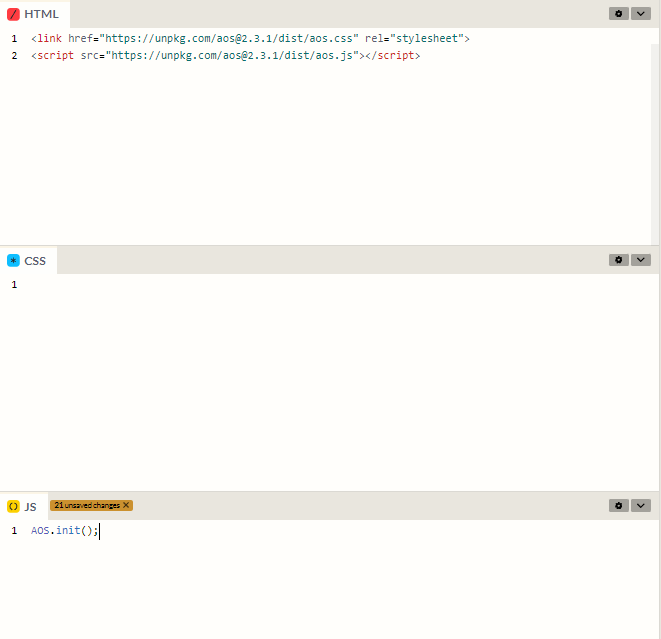Viewport: 661px width, 639px height.
Task: Select the CSS panel tab
Action: pyautogui.click(x=28, y=260)
